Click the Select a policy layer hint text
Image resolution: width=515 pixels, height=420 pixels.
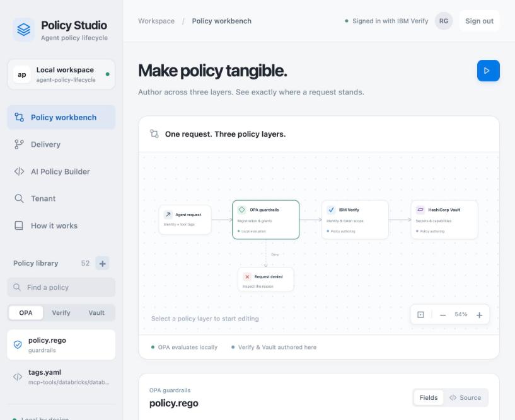click(205, 319)
